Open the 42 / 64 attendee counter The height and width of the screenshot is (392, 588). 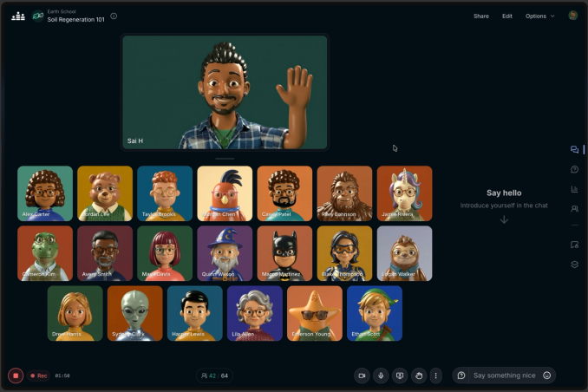point(214,376)
